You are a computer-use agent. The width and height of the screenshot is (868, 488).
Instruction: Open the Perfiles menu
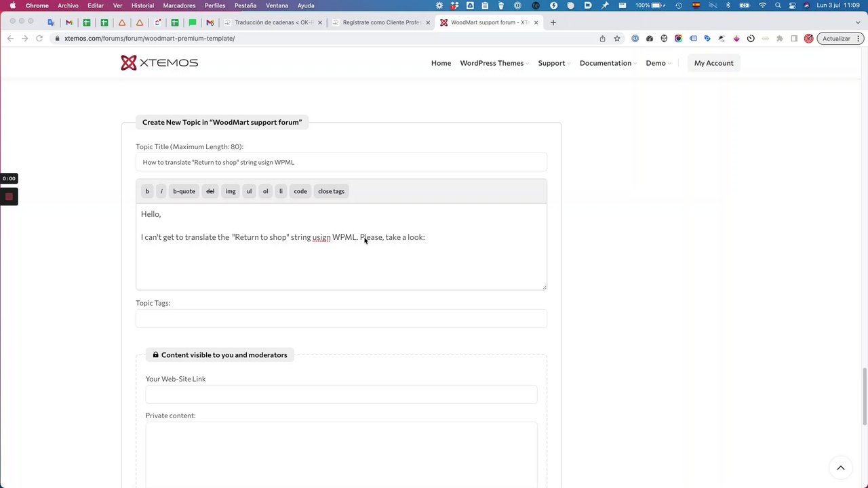[215, 5]
